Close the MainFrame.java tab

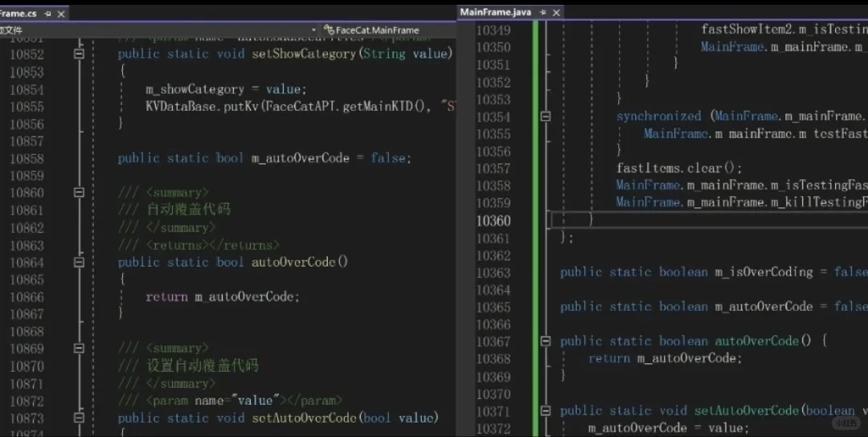[556, 12]
